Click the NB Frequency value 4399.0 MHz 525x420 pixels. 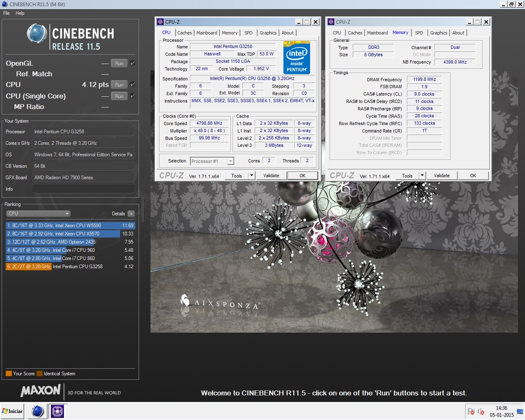[x=455, y=62]
